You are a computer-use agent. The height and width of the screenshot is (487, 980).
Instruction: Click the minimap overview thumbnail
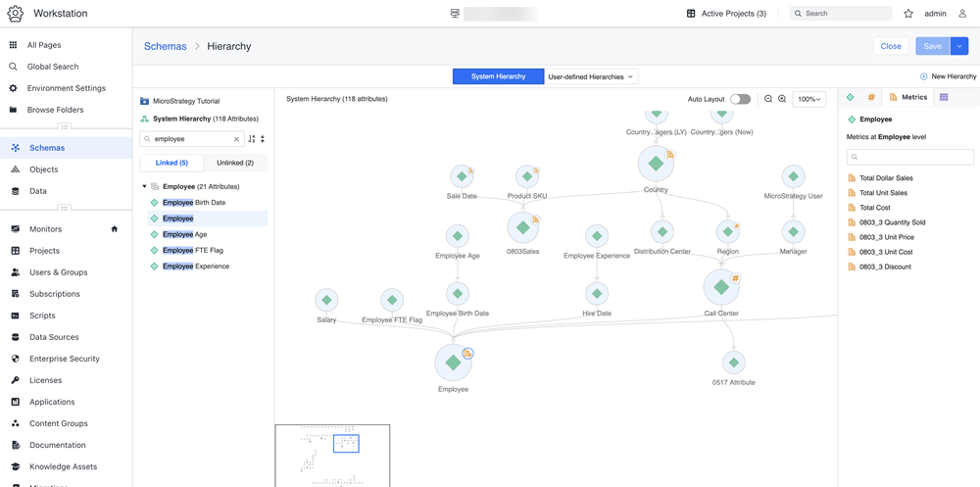[x=332, y=456]
